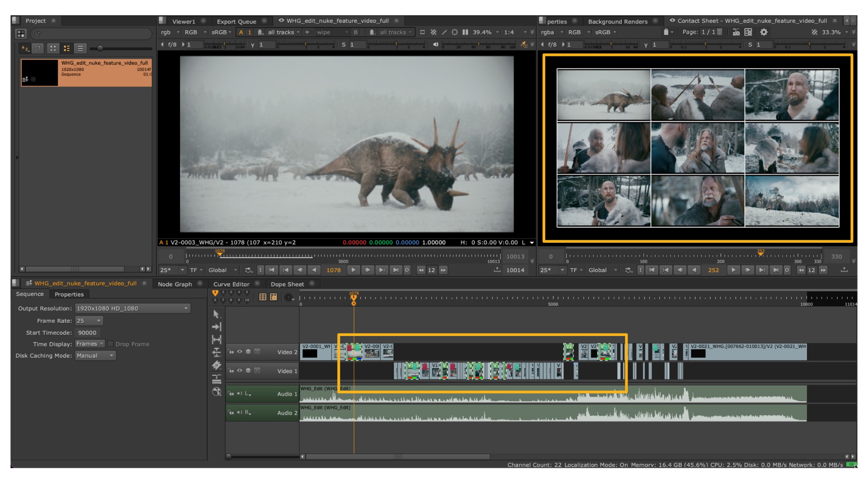Expand the Frame Rate dropdown
Image resolution: width=868 pixels, height=483 pixels.
[89, 321]
